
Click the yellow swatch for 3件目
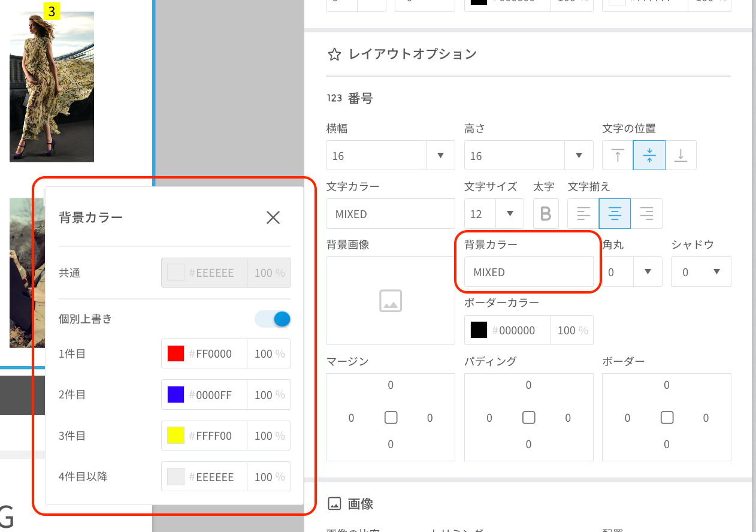click(176, 436)
